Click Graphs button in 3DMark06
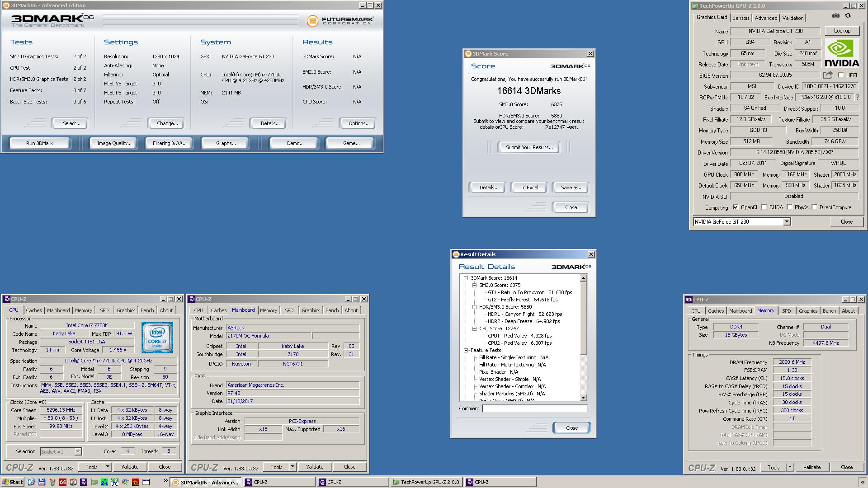Viewport: 868px width, 488px height. click(x=226, y=143)
